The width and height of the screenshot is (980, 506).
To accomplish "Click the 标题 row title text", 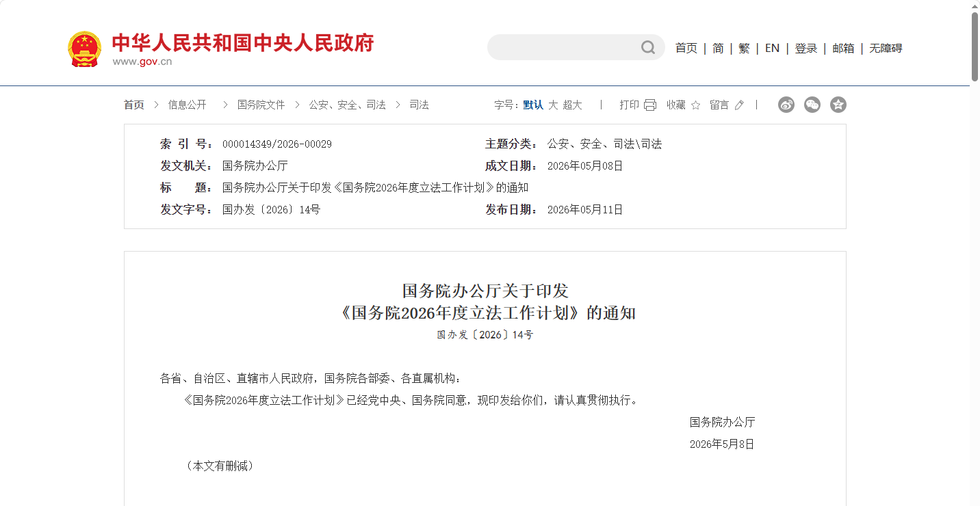I will click(x=375, y=188).
